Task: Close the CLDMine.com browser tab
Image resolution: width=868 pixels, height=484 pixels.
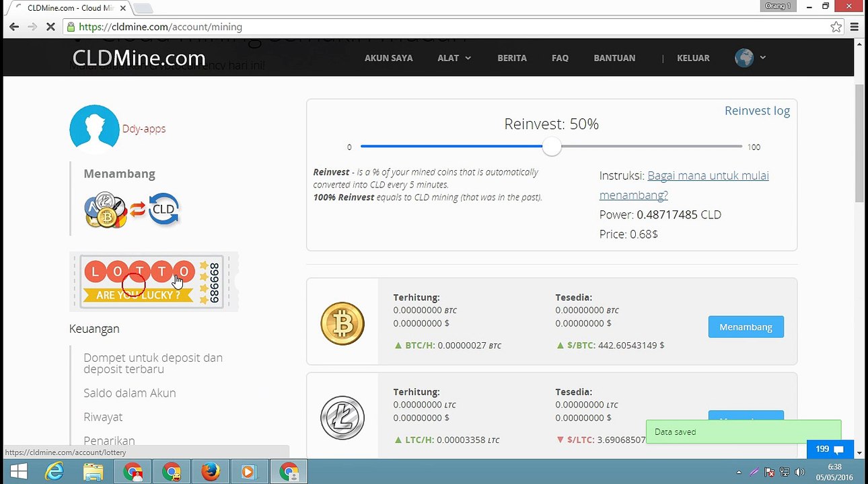Action: (x=124, y=8)
